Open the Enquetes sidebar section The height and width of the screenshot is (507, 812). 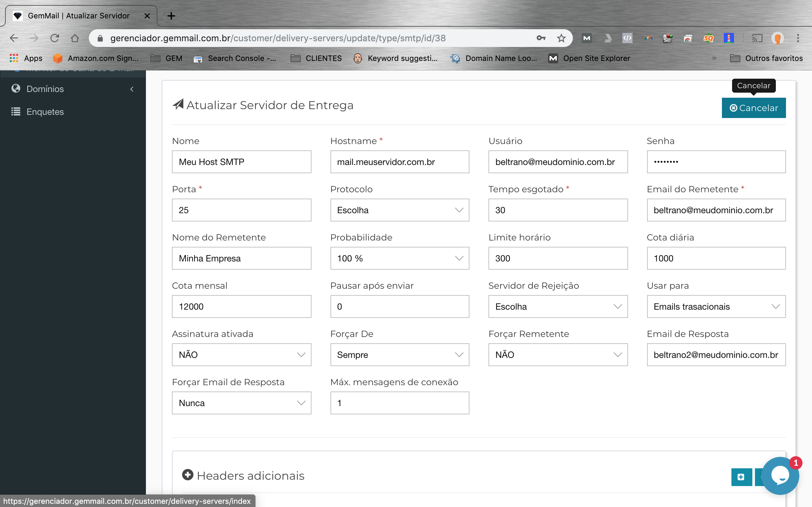46,111
